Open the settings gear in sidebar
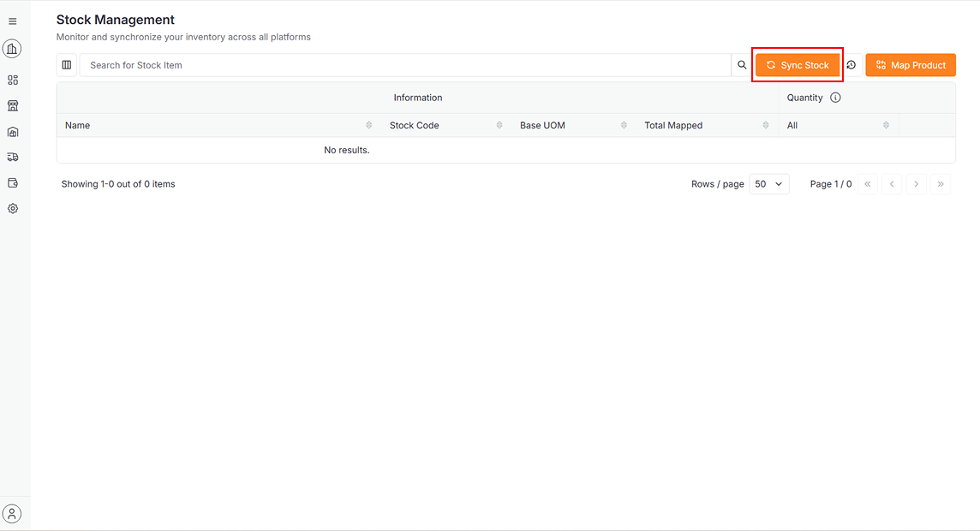Viewport: 980px width, 531px height. 12,208
